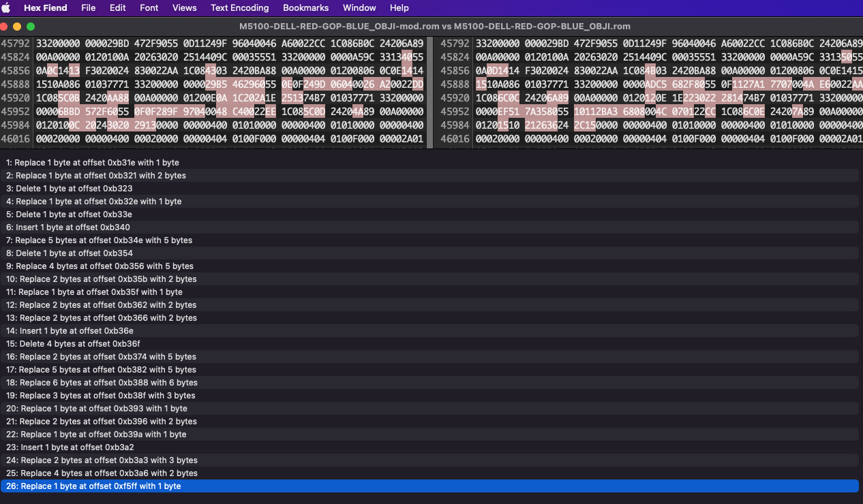Select diff 8: Delete 1 byte at 0xb354
This screenshot has width=863, height=504.
(x=429, y=253)
